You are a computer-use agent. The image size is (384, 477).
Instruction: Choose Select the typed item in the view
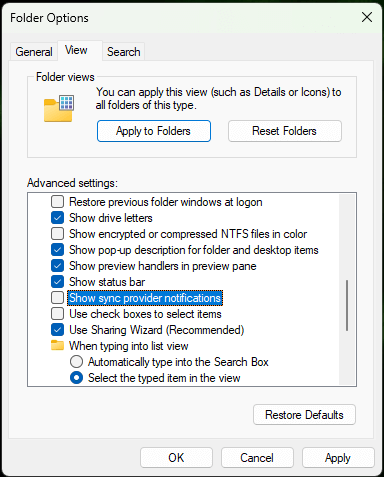point(76,378)
